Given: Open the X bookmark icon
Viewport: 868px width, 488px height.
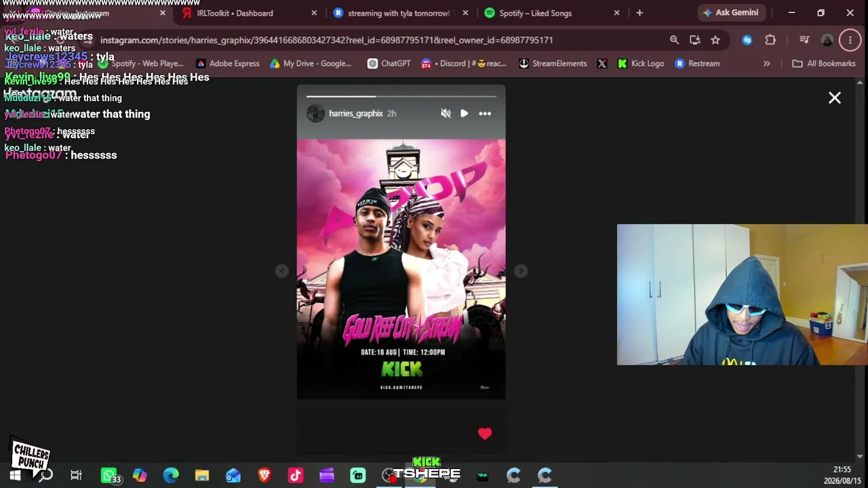Looking at the screenshot, I should tap(602, 64).
